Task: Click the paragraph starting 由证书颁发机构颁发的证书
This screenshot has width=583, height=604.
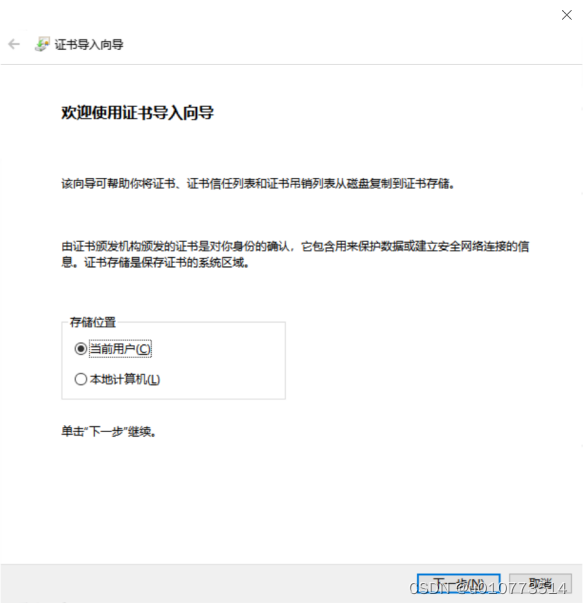Action: [x=295, y=254]
